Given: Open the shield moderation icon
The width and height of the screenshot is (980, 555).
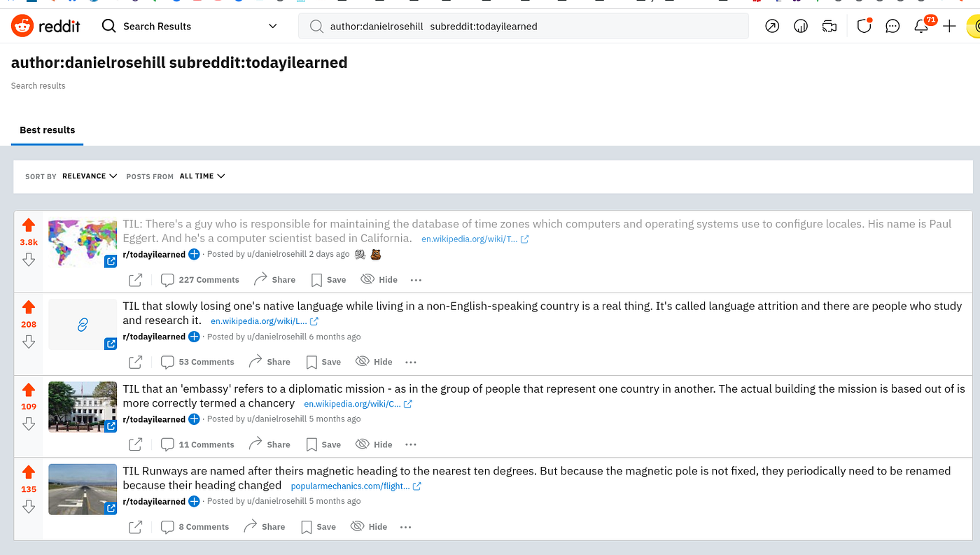Looking at the screenshot, I should pyautogui.click(x=864, y=27).
